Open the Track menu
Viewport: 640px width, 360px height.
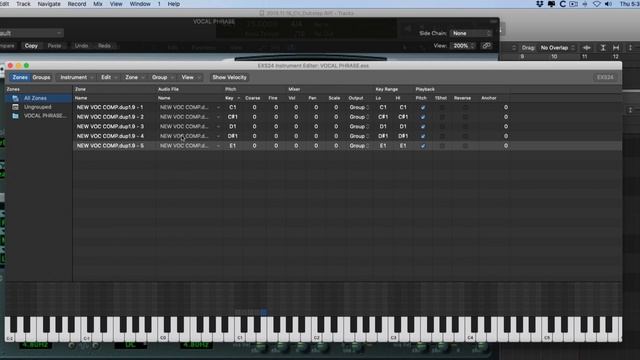click(x=23, y=4)
